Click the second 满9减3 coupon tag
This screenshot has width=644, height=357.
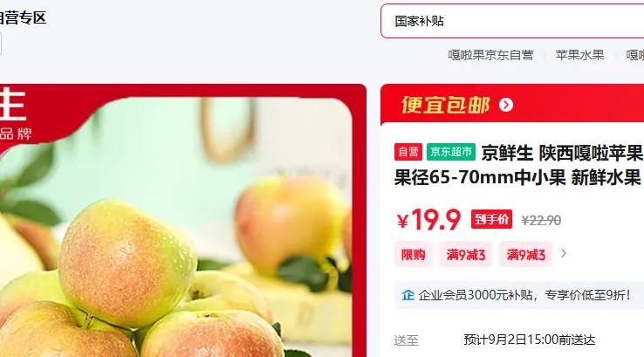click(525, 255)
